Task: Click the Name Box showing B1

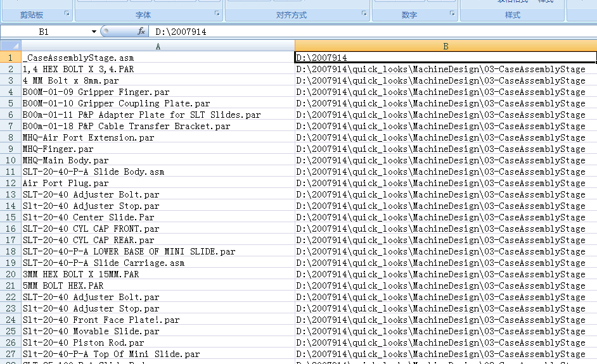Action: click(45, 32)
